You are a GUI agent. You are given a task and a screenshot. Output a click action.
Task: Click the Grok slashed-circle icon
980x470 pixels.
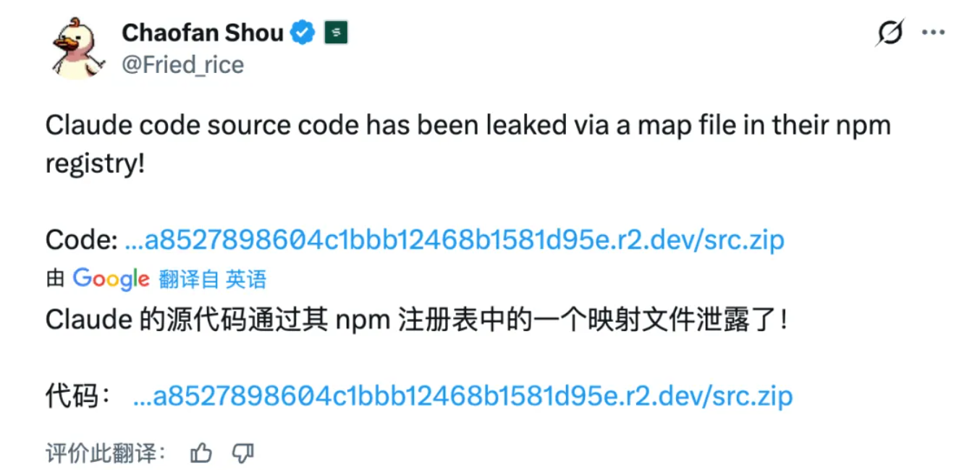point(890,32)
